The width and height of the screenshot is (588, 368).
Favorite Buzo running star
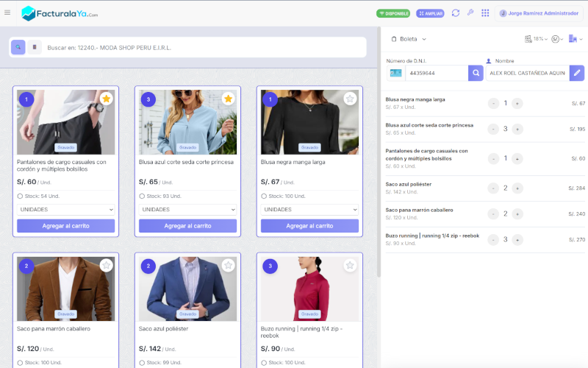[350, 266]
